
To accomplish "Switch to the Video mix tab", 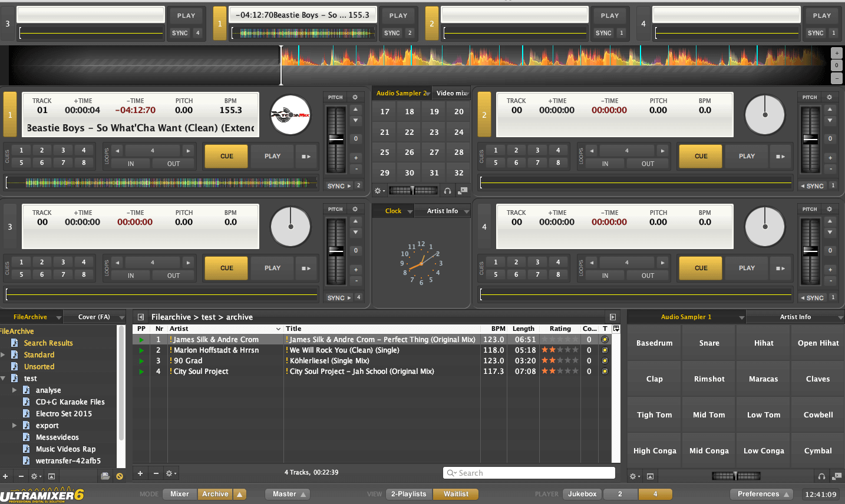I will (451, 93).
